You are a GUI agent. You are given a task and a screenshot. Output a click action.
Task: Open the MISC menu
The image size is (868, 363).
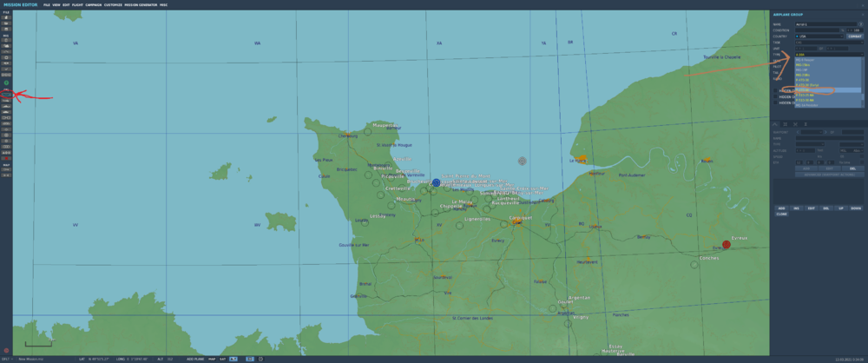click(163, 4)
